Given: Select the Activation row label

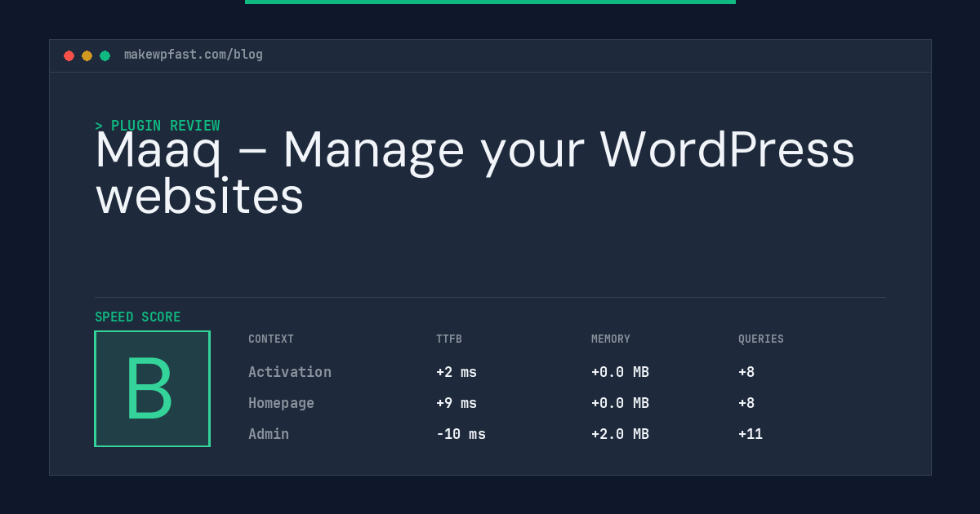Looking at the screenshot, I should pos(290,372).
